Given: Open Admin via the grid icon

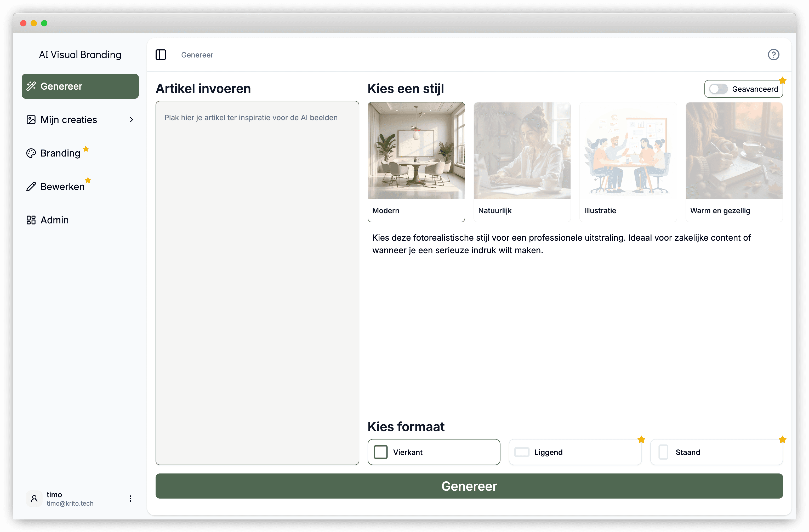Looking at the screenshot, I should point(31,220).
